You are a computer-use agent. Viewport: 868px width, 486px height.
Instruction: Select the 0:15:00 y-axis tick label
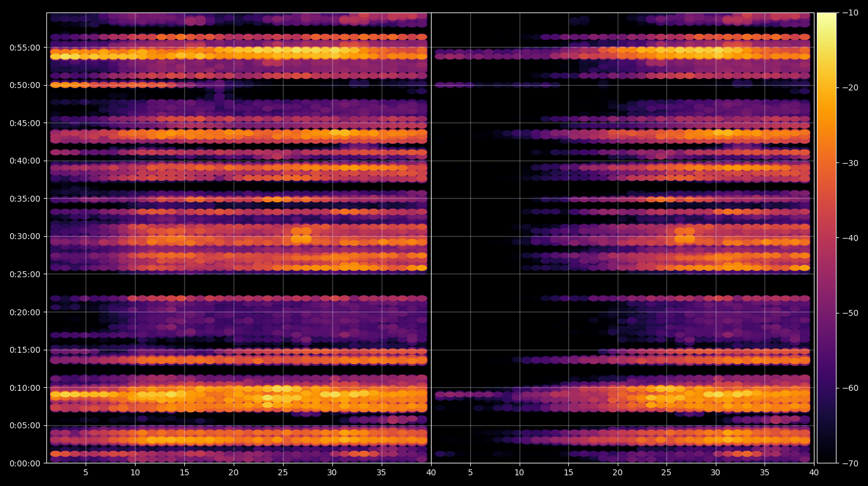coord(25,350)
